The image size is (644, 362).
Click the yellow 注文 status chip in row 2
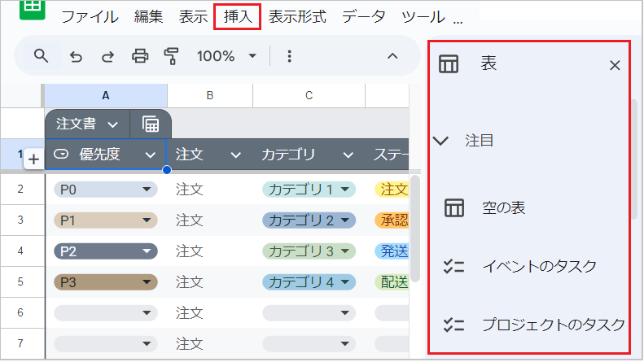tap(392, 190)
